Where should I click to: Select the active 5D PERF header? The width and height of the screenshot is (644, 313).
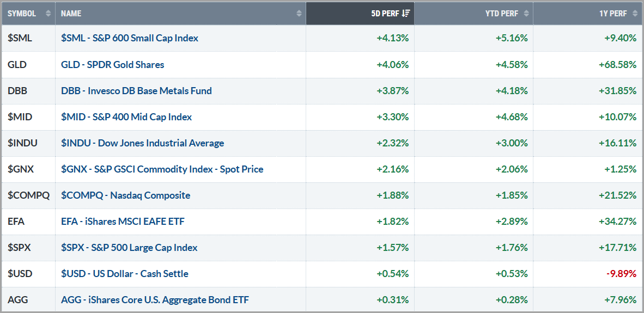(x=384, y=14)
